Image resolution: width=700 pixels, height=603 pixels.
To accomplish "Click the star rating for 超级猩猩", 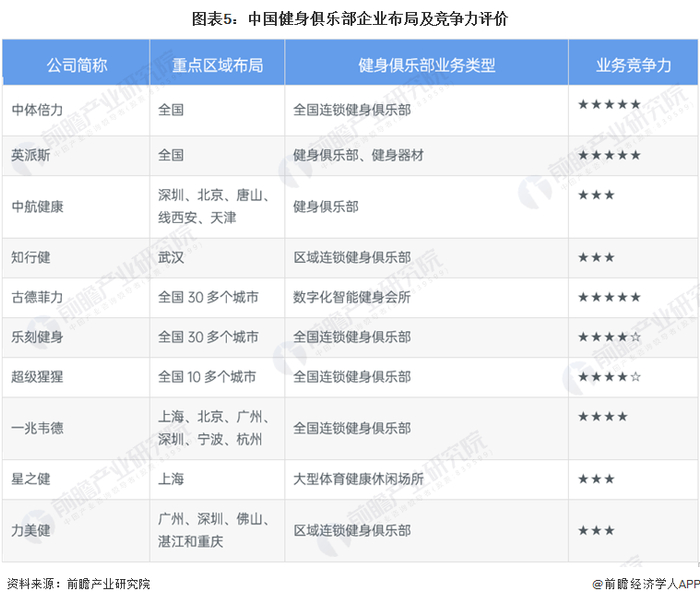I will (x=609, y=377).
